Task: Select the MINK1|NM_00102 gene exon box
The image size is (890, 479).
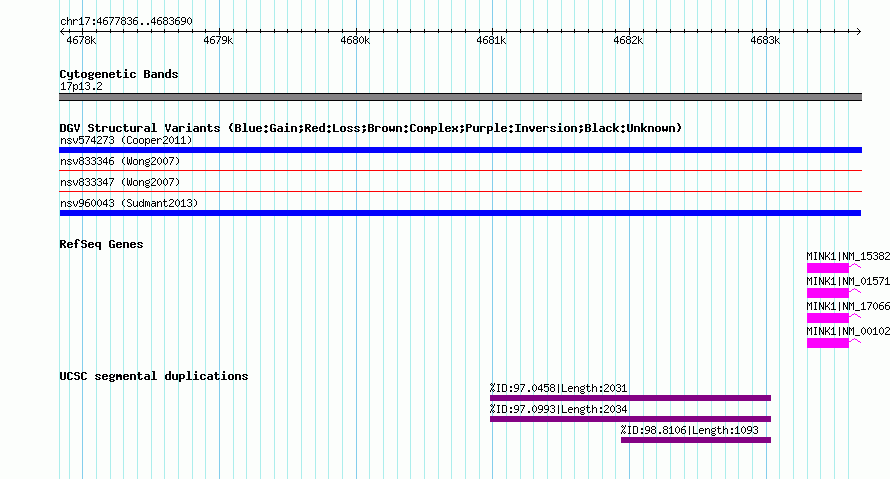Action: tap(828, 343)
